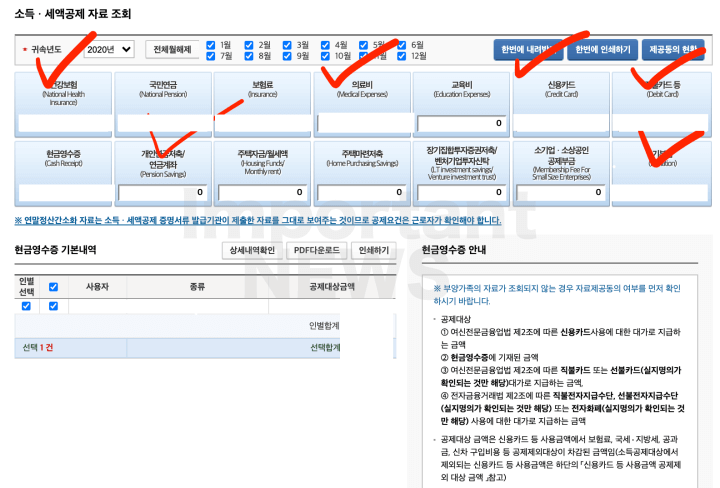Open the 연말정산간소화 자료 notice link
This screenshot has height=488, width=720.
point(258,220)
